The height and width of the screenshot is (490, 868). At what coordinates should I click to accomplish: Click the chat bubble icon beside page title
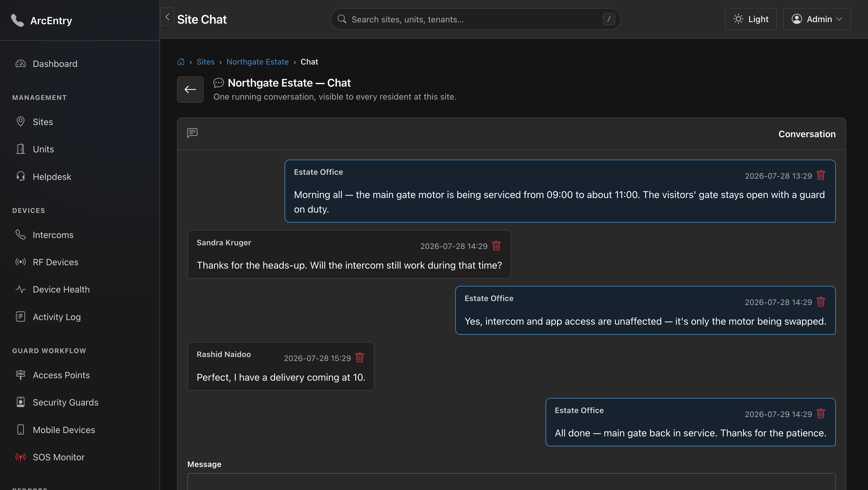click(x=219, y=83)
